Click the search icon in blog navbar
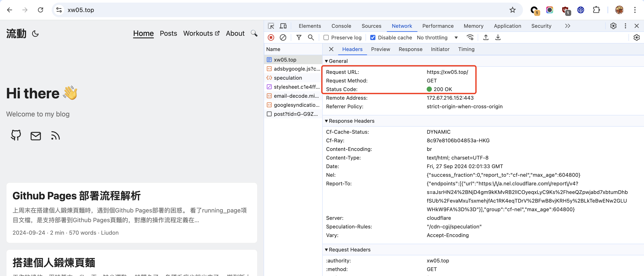This screenshot has width=644, height=276. [x=254, y=34]
